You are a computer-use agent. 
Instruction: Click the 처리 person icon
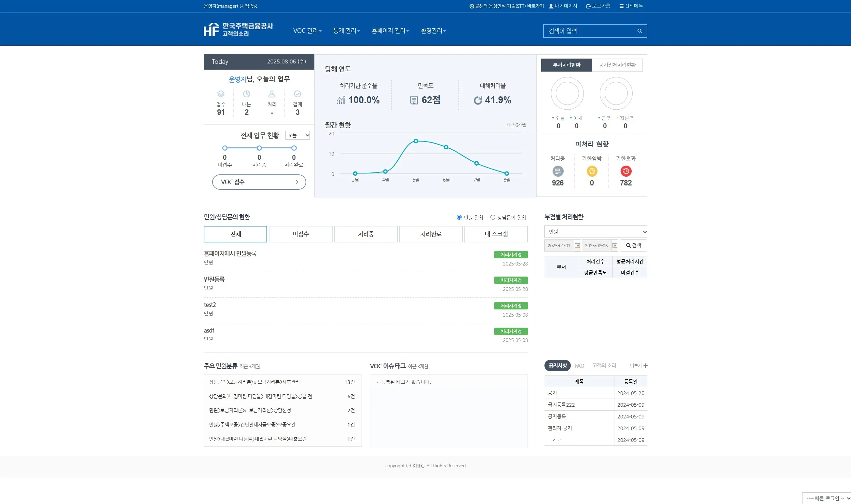(272, 94)
